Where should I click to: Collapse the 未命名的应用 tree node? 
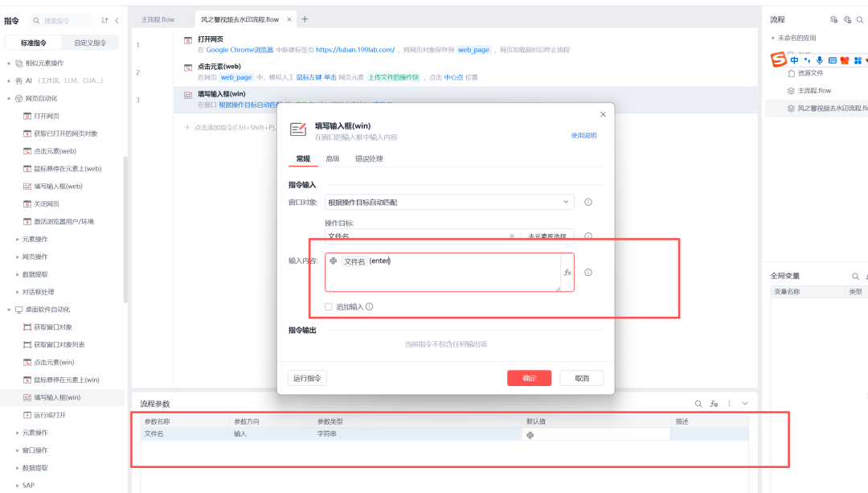(773, 39)
